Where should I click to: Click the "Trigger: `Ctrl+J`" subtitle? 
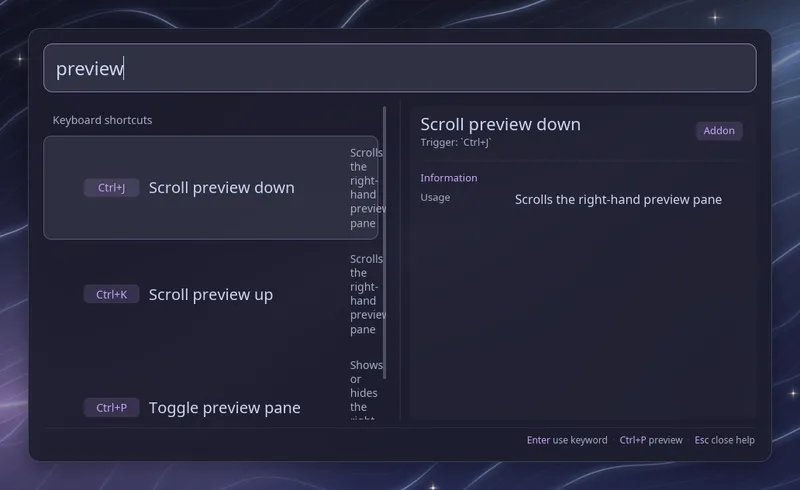[x=456, y=142]
